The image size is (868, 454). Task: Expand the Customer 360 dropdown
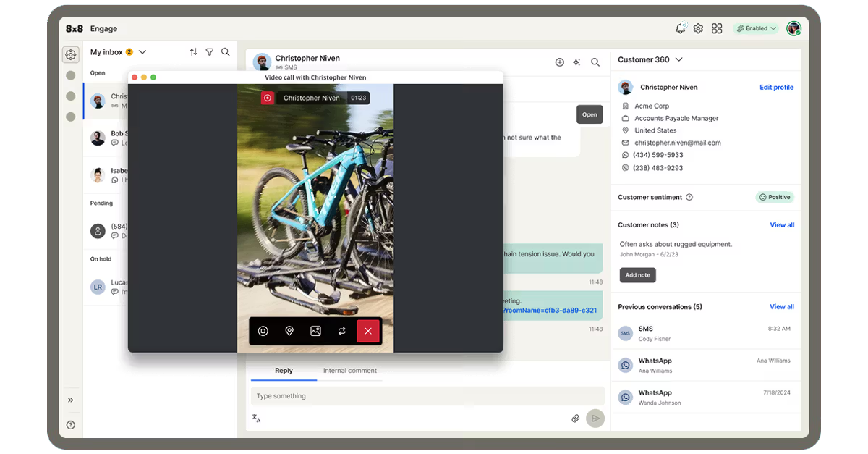678,59
